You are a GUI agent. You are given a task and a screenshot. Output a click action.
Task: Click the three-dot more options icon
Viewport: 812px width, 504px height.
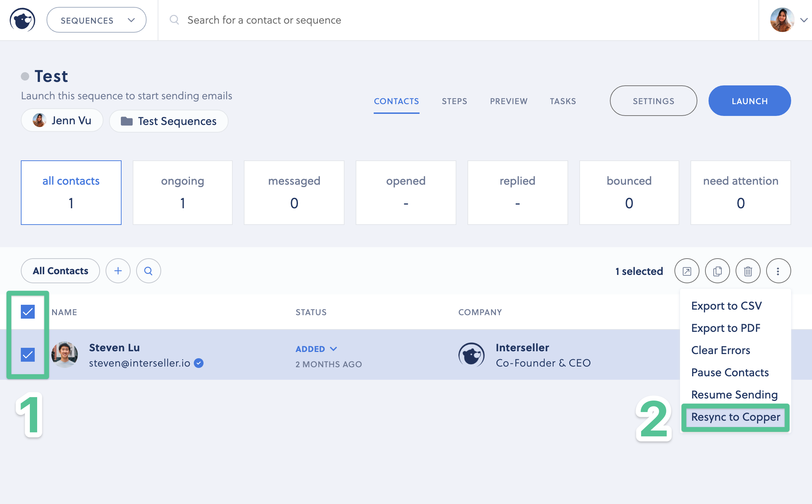coord(778,271)
